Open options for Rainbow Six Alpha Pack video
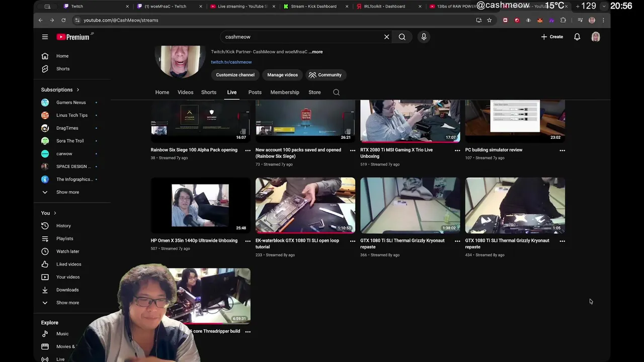Viewport: 644px width, 362px height. click(248, 150)
